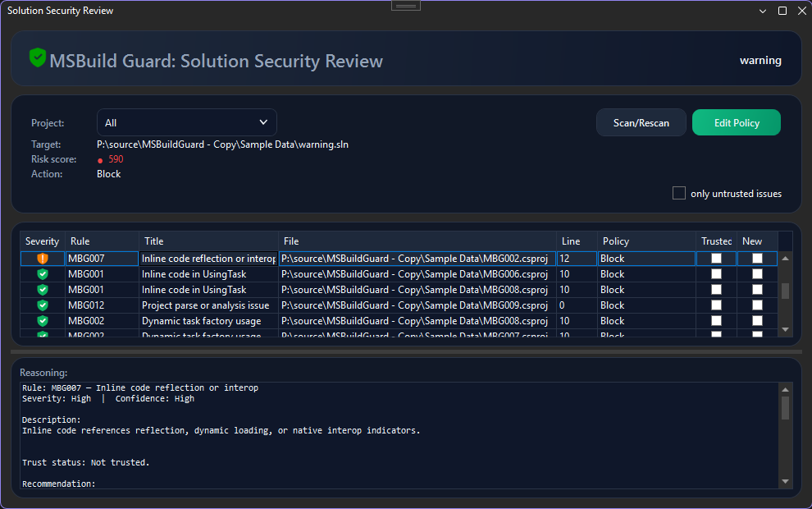
Task: Enable only untrusted issues checkbox
Action: point(679,193)
